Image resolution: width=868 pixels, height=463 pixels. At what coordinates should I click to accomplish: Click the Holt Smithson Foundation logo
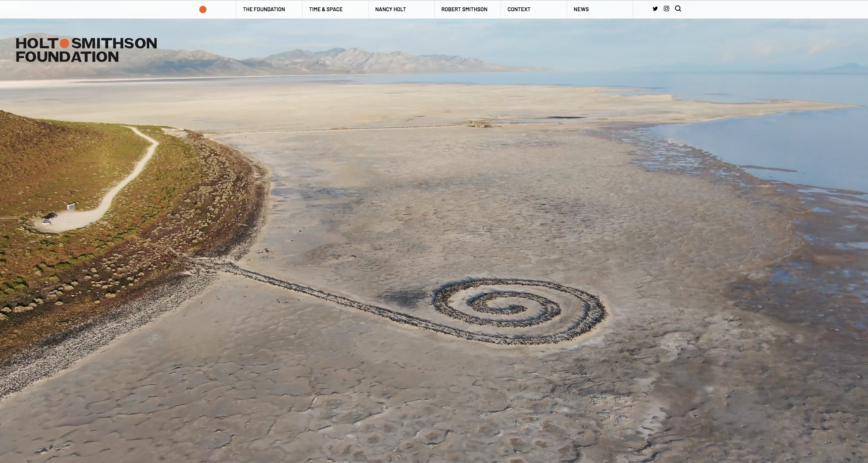(x=86, y=50)
